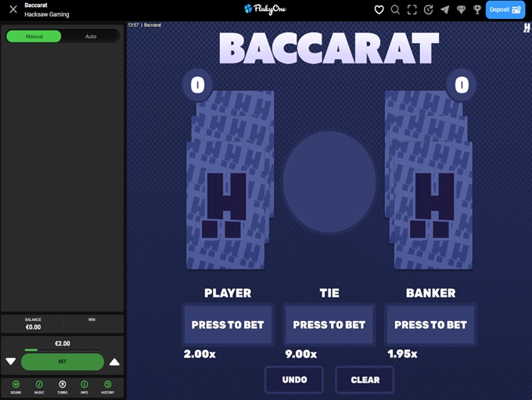The image size is (532, 400).
Task: Open the search magnifier in header
Action: [x=395, y=10]
